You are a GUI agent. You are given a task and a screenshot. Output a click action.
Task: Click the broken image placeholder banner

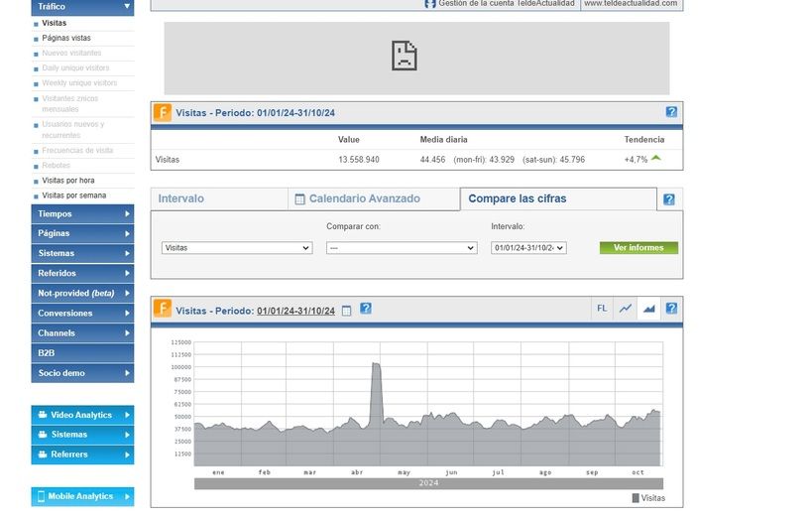coord(416,58)
